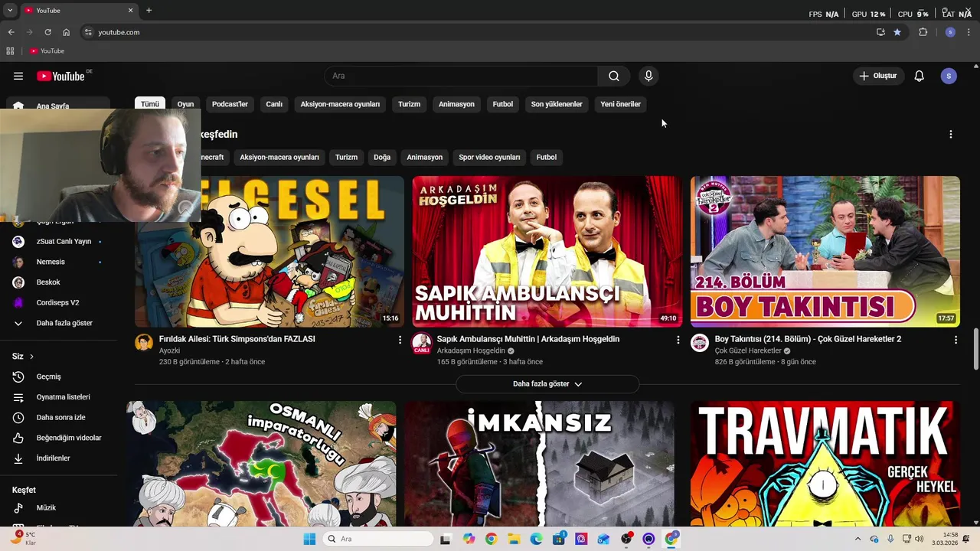
Task: Open a new Chrome tab
Action: [149, 10]
